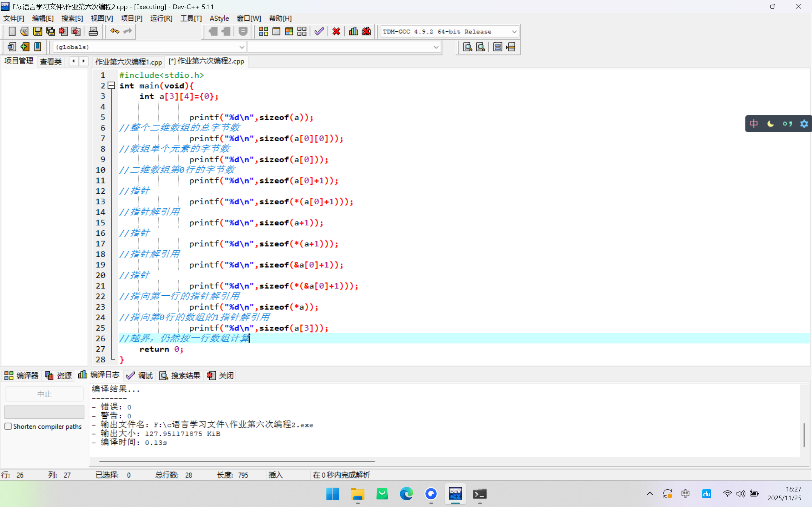
Task: Open the TDM-GCC compiler selection dropdown
Action: 514,31
